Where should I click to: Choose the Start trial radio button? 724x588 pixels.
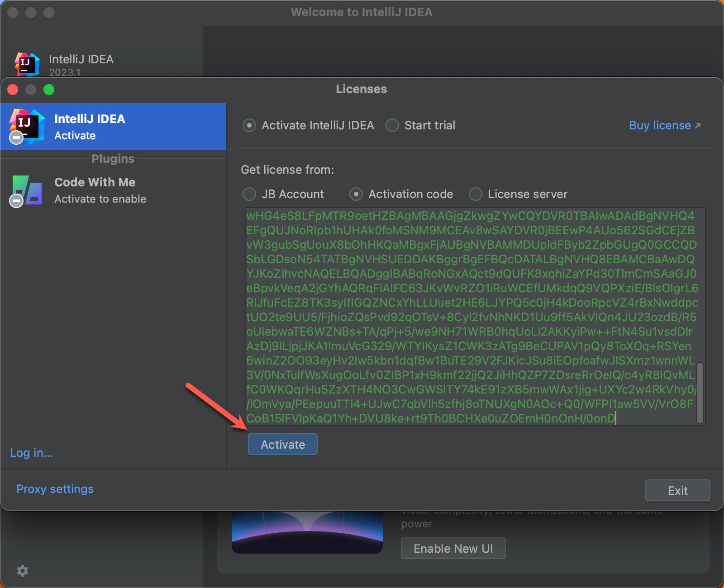(x=392, y=125)
